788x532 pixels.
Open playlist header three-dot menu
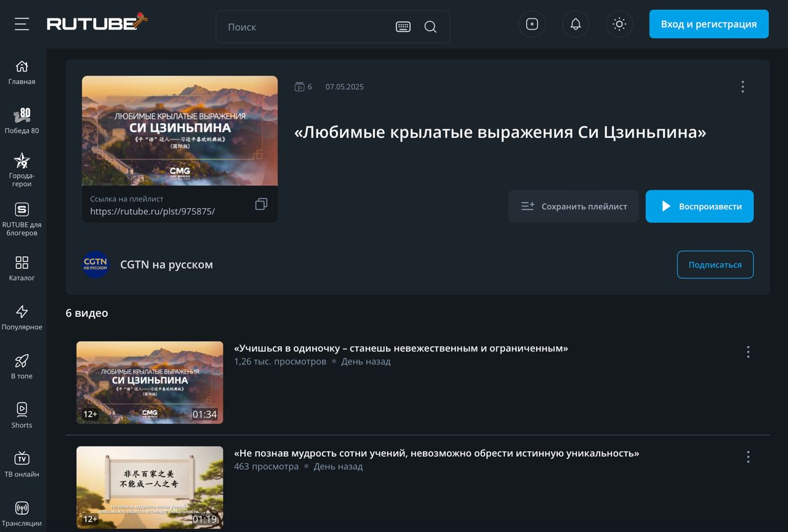(x=742, y=87)
